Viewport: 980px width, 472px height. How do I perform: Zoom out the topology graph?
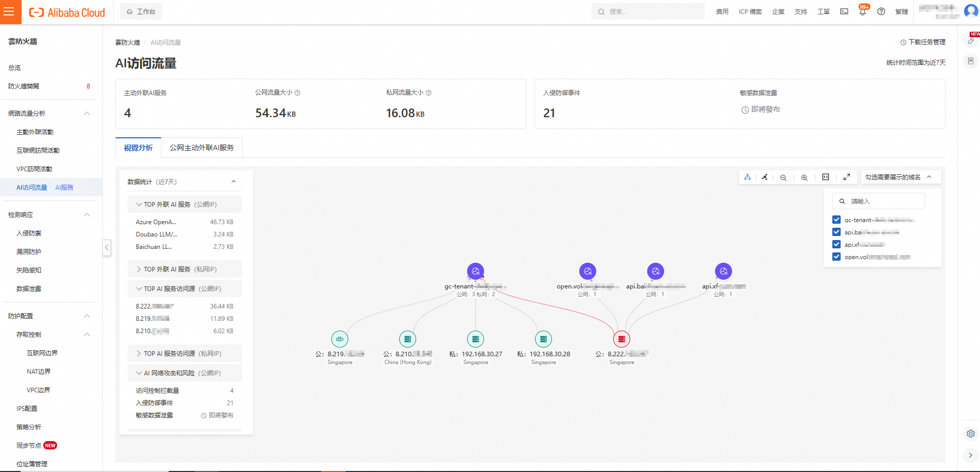pyautogui.click(x=783, y=177)
